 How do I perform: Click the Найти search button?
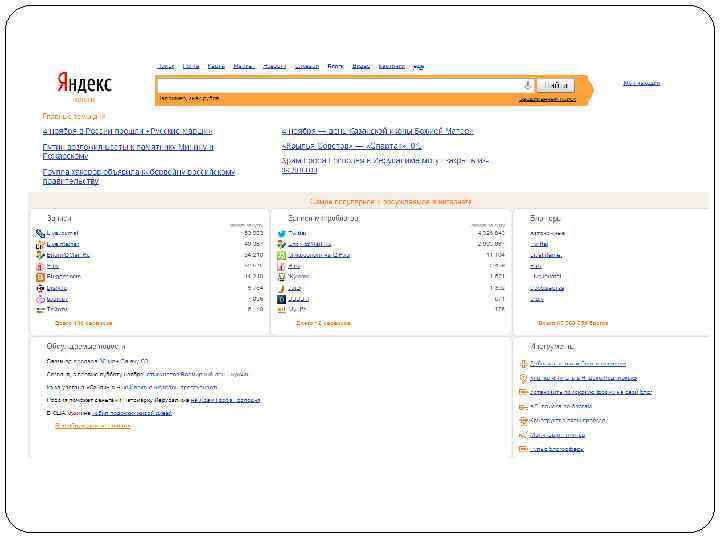555,85
